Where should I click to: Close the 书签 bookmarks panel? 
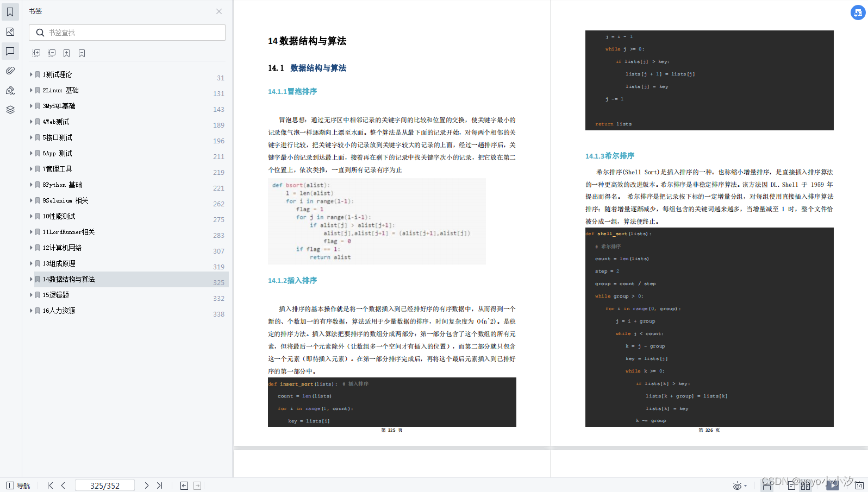(x=219, y=11)
